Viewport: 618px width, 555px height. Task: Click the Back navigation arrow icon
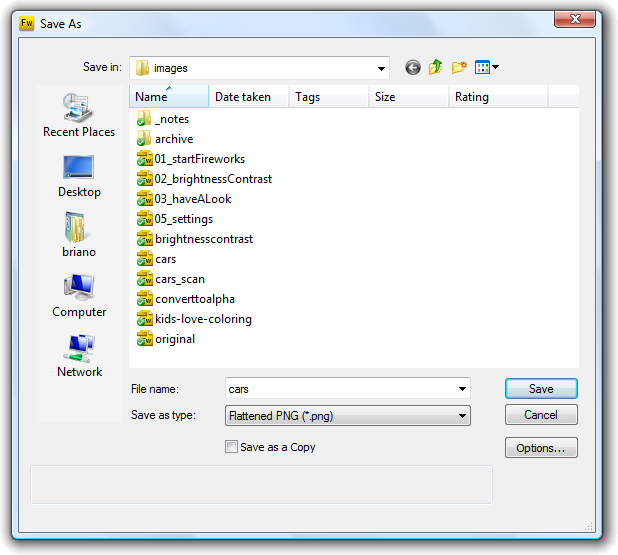point(413,68)
